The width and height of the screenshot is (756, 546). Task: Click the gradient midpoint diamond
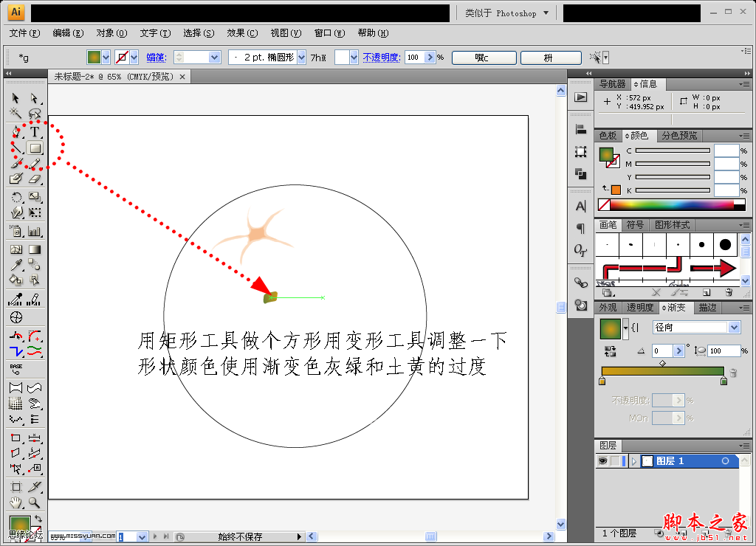[x=662, y=363]
